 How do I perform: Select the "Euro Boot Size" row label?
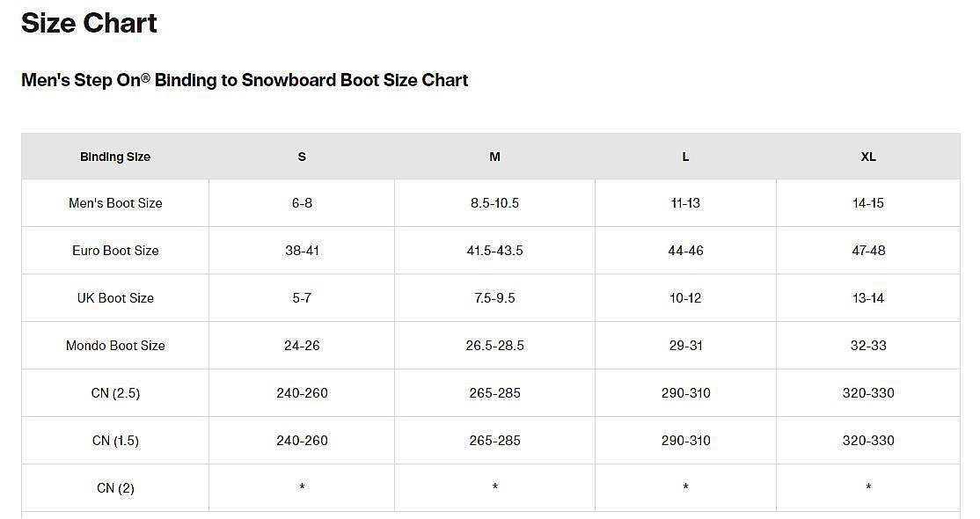pos(115,251)
